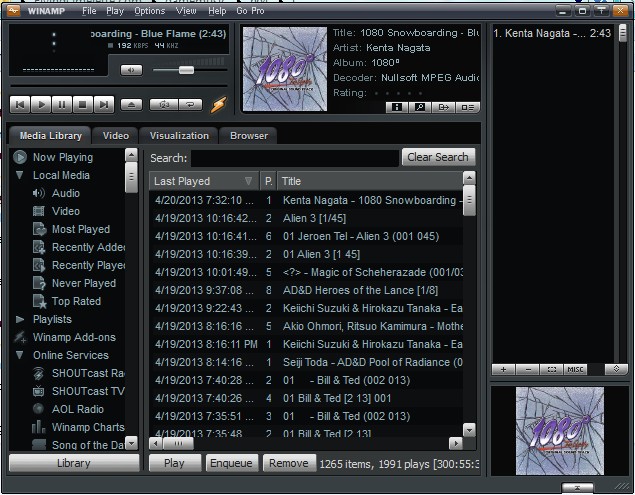
Task: Sort by the Title column header
Action: 370,181
